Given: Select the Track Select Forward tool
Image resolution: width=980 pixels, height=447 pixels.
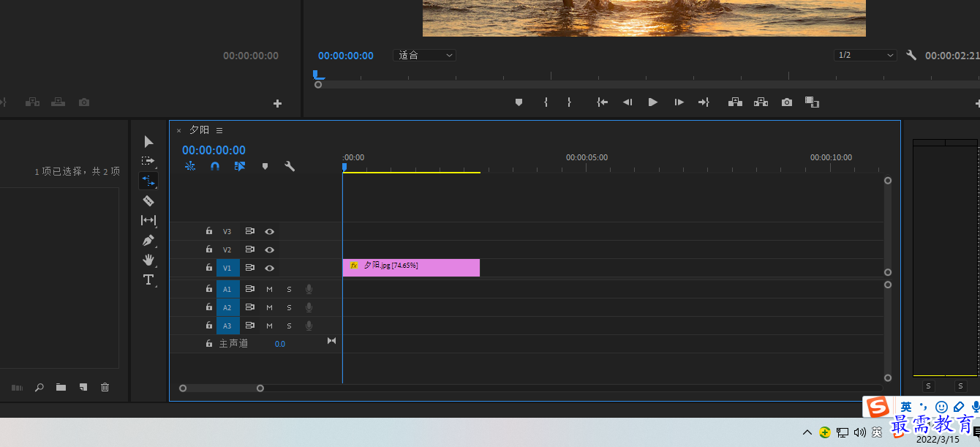Looking at the screenshot, I should 148,161.
